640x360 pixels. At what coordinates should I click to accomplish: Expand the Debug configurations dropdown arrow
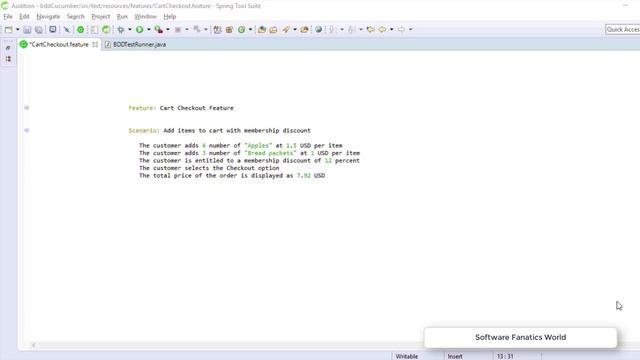(130, 29)
